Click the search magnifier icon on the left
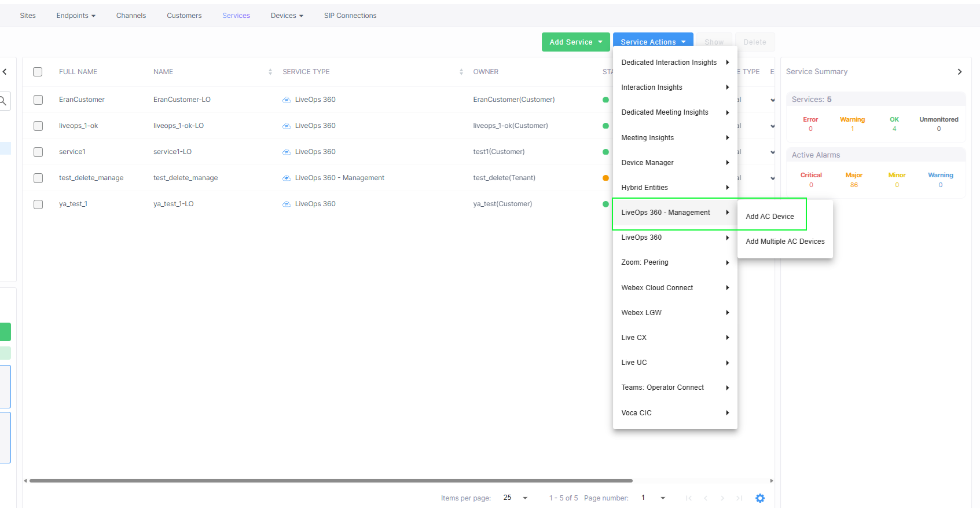The image size is (980, 508). (x=3, y=101)
